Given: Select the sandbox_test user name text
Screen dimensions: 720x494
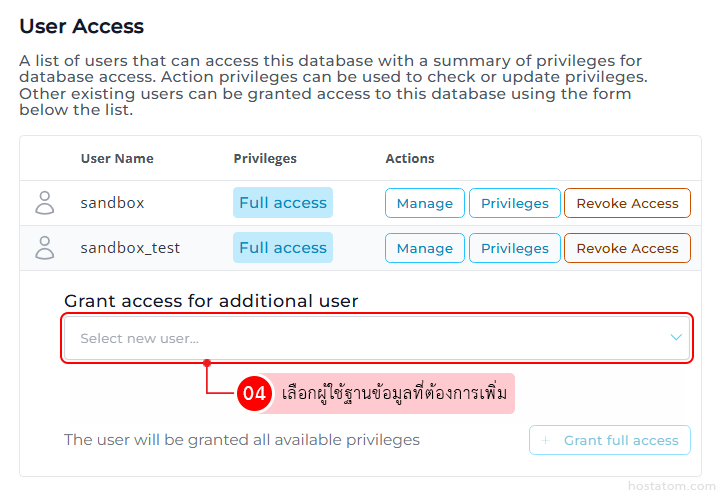Looking at the screenshot, I should tap(130, 248).
